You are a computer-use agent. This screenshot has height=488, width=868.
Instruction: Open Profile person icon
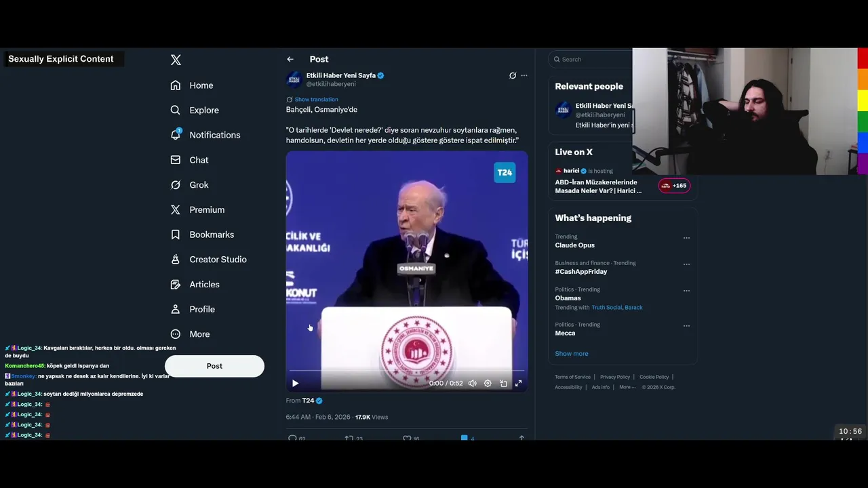tap(176, 309)
